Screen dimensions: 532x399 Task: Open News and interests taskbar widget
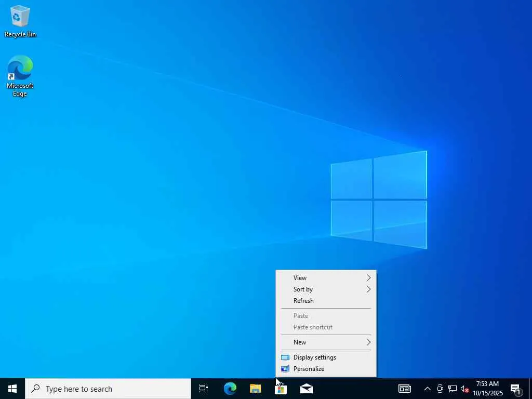tap(404, 389)
